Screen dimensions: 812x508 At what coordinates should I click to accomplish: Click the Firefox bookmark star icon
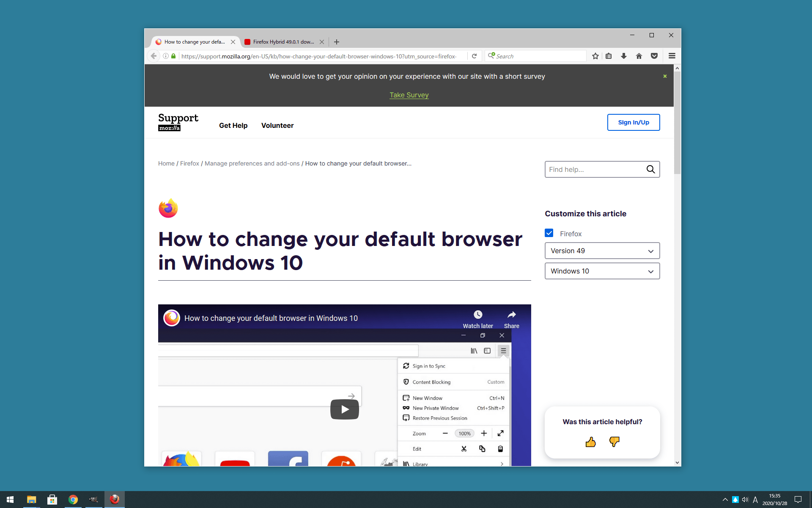(x=596, y=55)
